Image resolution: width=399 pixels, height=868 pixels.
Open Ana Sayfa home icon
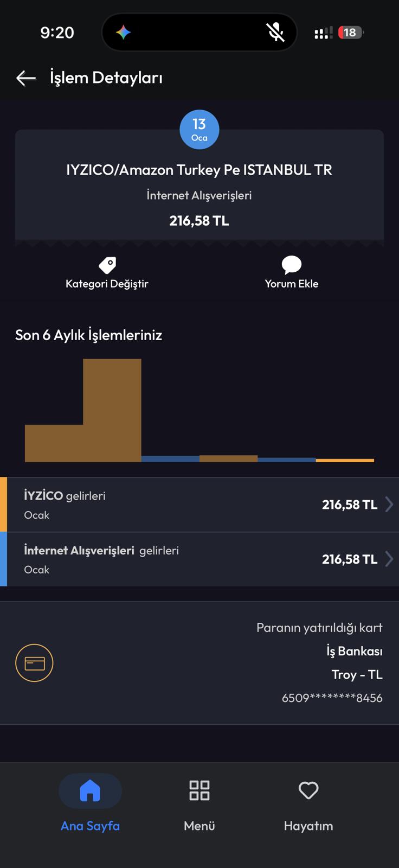[90, 790]
